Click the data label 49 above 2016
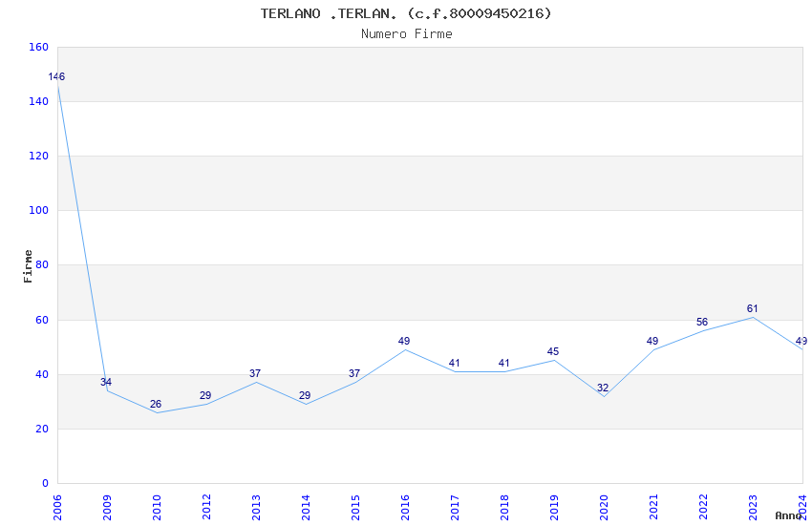812x525 pixels. pyautogui.click(x=404, y=341)
